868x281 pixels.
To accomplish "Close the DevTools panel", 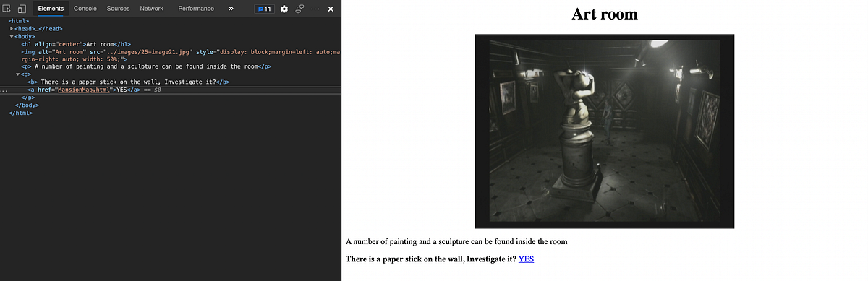I will 331,9.
